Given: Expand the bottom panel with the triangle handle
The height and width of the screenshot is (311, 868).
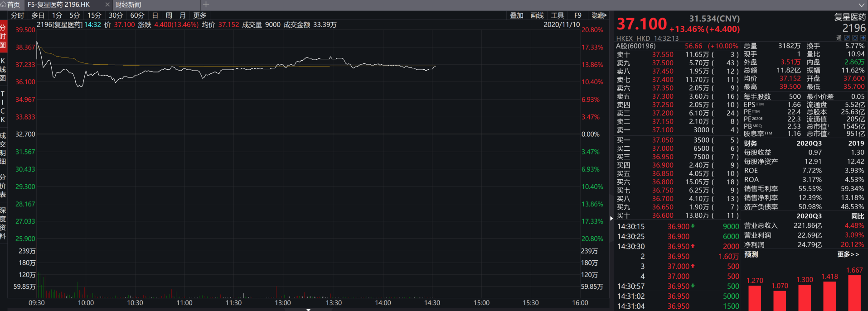Looking at the screenshot, I should tap(308, 310).
